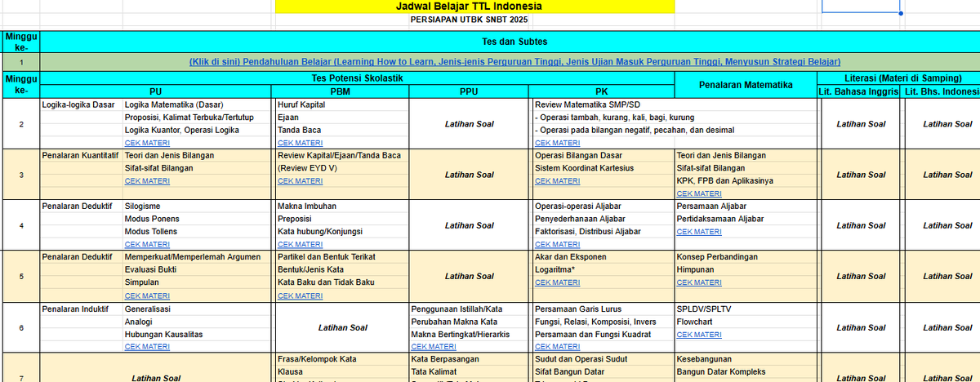980x382 pixels.
Task: Select the Logika-logika Dasar cell
Action: pos(81,104)
